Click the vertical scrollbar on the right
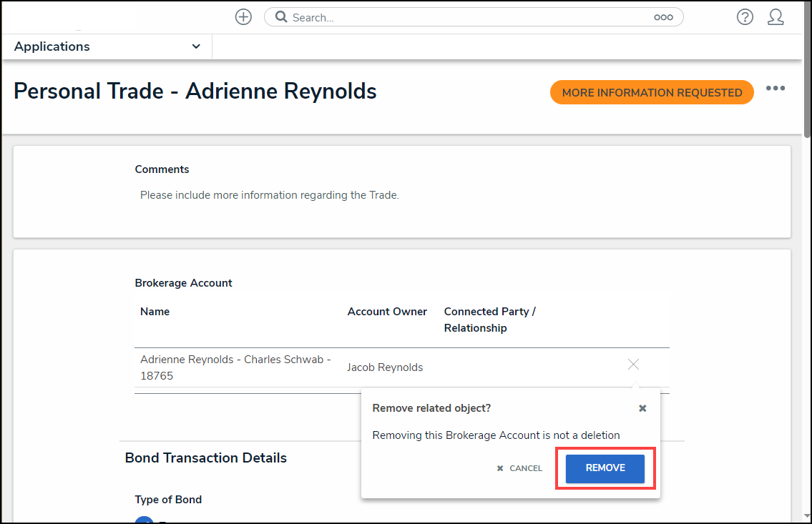This screenshot has width=812, height=524. [807, 71]
